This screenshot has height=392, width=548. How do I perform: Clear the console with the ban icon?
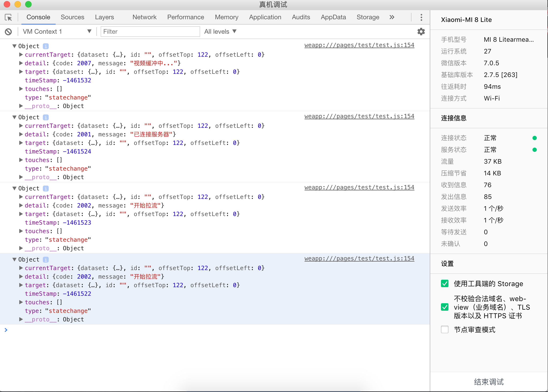coord(8,32)
